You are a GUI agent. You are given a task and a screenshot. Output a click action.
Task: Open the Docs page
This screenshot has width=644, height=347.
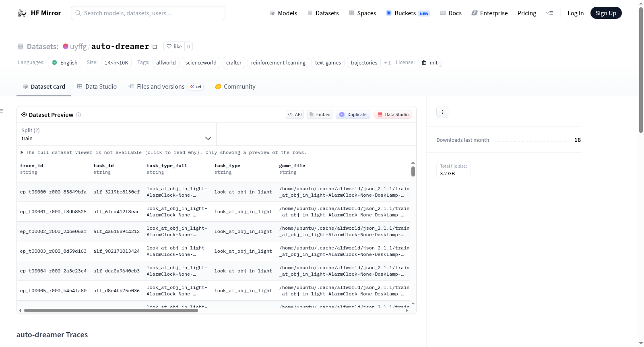[451, 13]
